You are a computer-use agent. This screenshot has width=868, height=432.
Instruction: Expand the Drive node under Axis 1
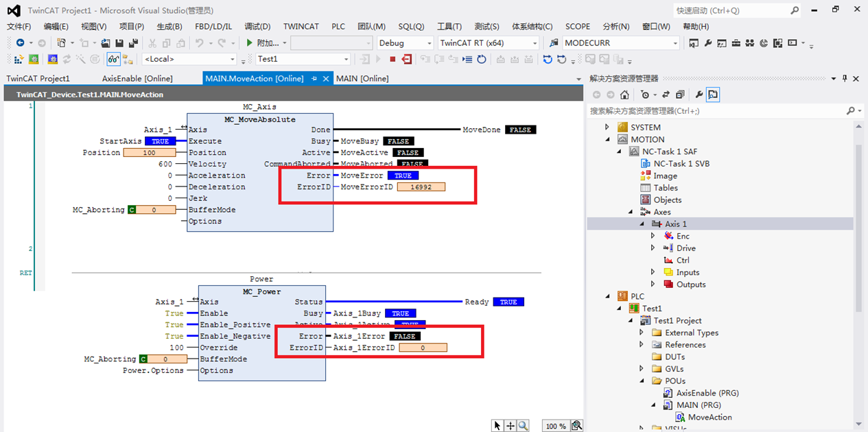point(653,248)
